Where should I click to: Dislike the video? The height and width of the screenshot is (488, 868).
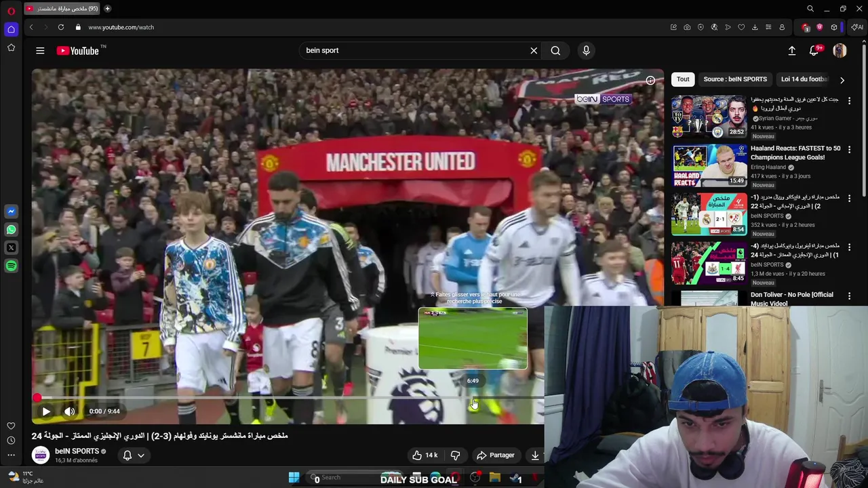coord(455,455)
